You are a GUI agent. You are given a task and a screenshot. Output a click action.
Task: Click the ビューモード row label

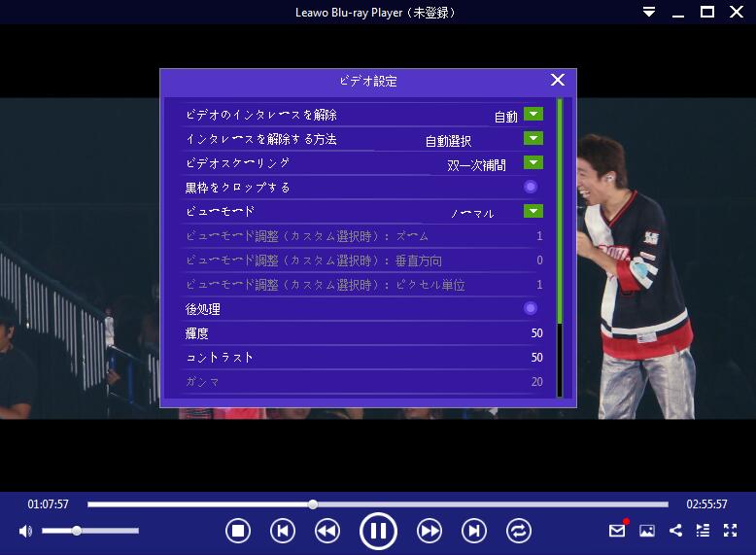tap(220, 212)
